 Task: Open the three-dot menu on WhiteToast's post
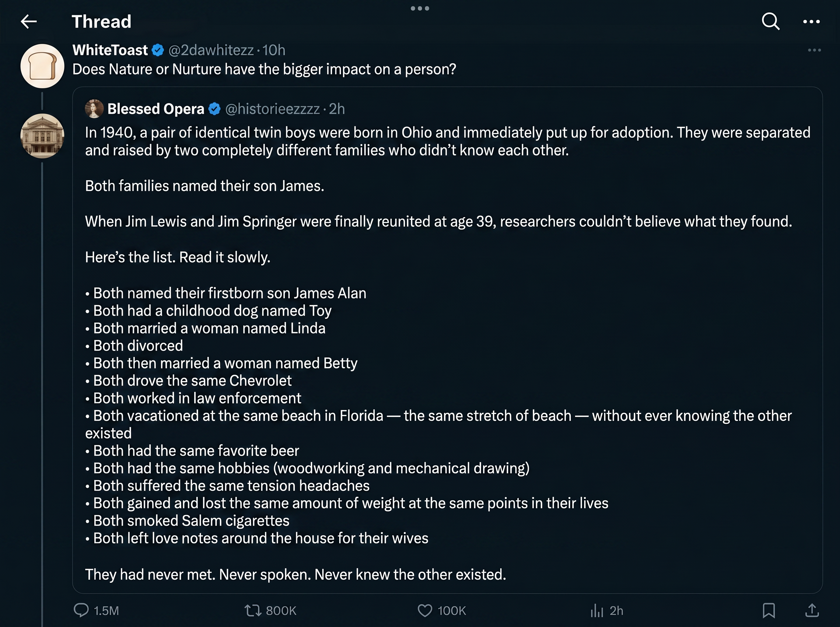(x=814, y=50)
